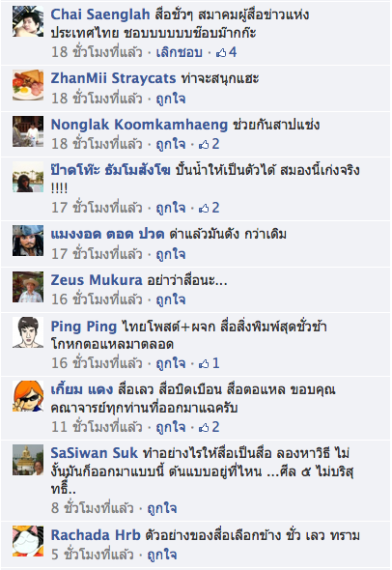Click the cartoon avatar of Ping Ping
This screenshot has height=570, width=392.
pyautogui.click(x=28, y=332)
